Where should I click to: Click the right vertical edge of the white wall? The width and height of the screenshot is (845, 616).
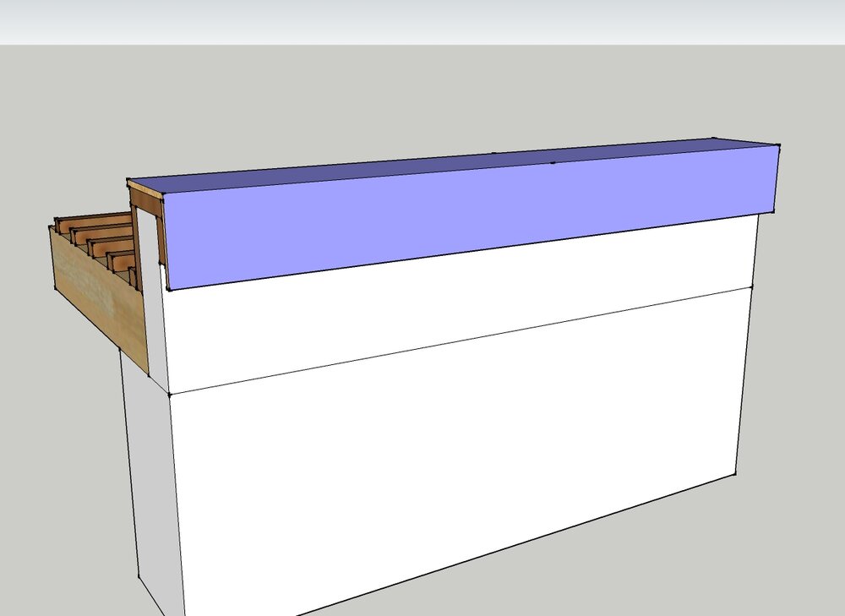pos(745,380)
